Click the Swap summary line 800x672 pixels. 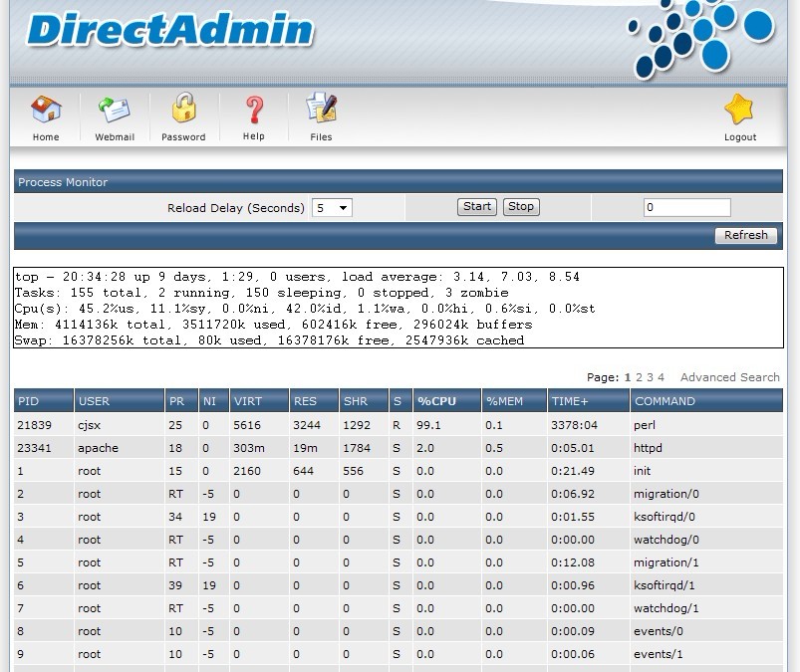tap(269, 340)
